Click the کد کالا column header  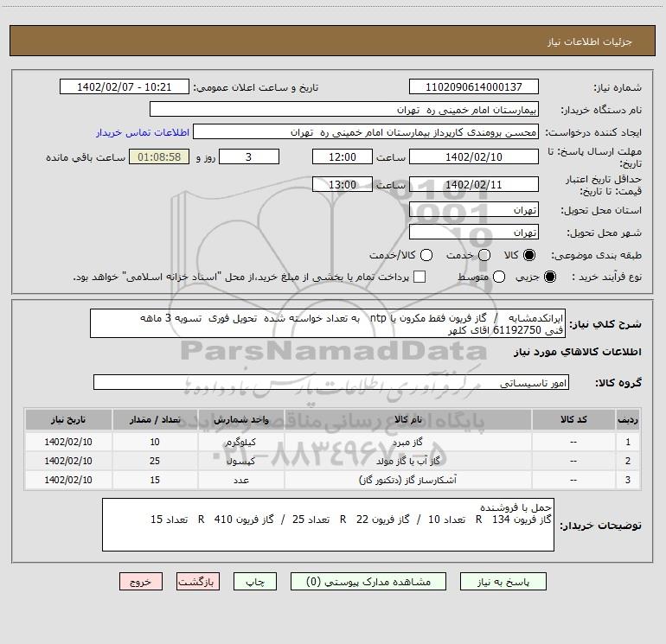[x=573, y=419]
